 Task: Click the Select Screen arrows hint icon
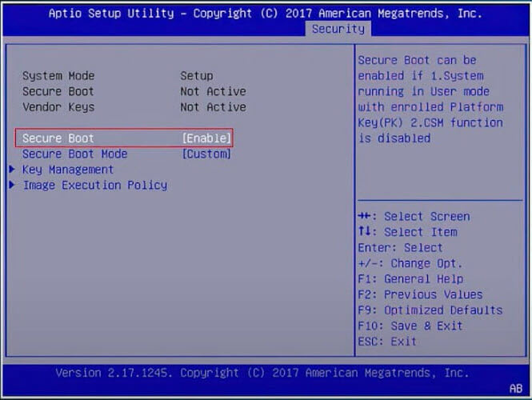click(x=364, y=216)
